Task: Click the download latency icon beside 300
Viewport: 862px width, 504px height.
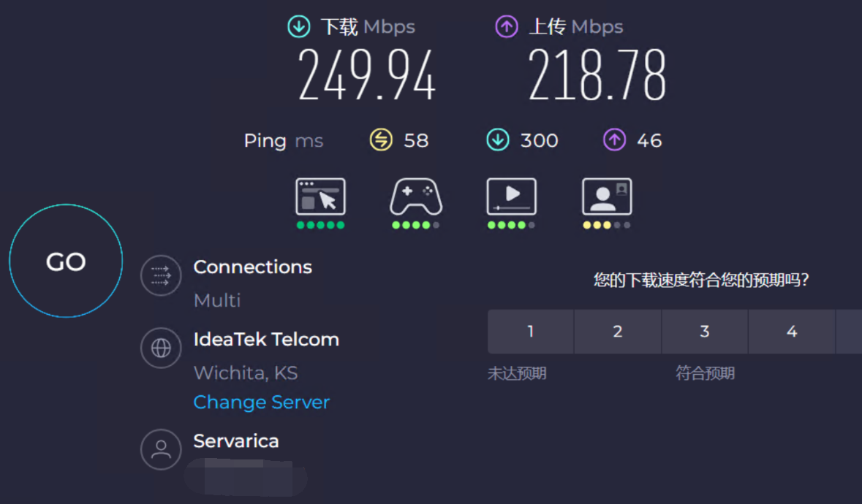Action: [498, 140]
